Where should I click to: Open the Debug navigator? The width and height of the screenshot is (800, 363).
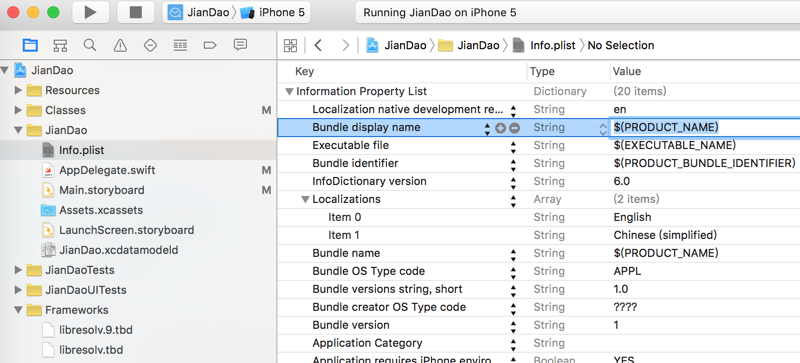click(x=180, y=45)
